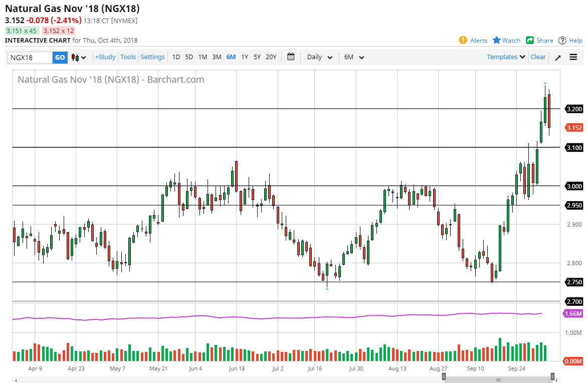Open the hamburger chart menu
This screenshot has width=588, height=383.
[x=573, y=57]
